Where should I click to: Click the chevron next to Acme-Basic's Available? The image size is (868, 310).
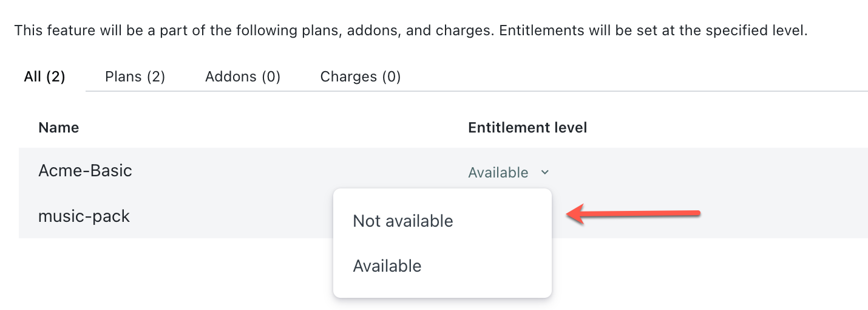[544, 173]
